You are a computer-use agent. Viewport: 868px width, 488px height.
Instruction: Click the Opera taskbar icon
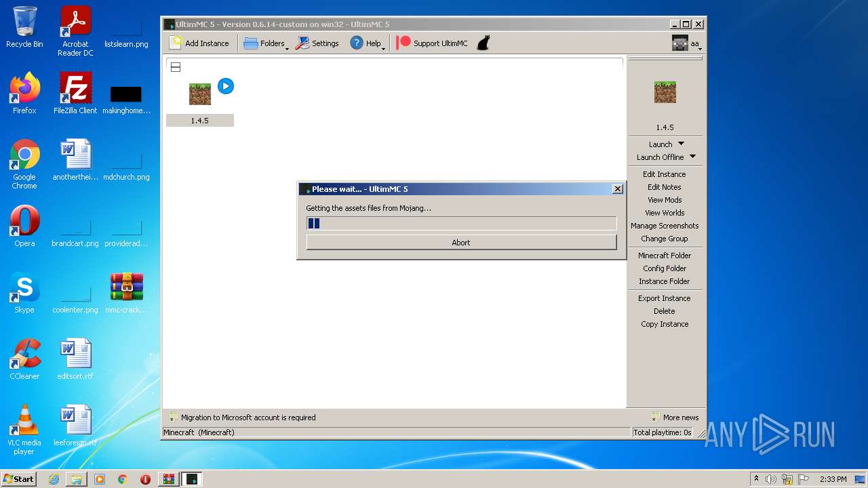point(145,479)
